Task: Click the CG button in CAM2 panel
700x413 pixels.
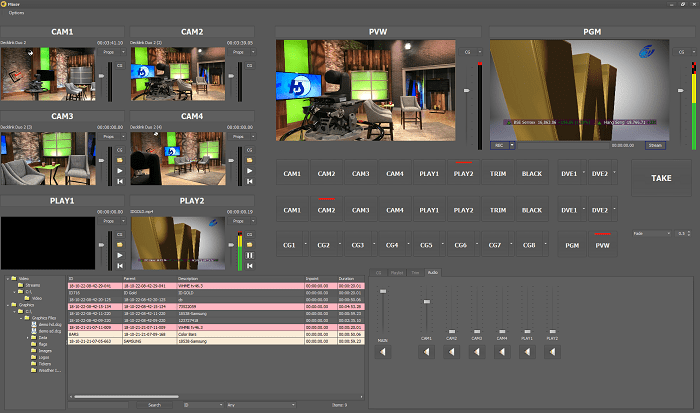Action: coord(250,66)
